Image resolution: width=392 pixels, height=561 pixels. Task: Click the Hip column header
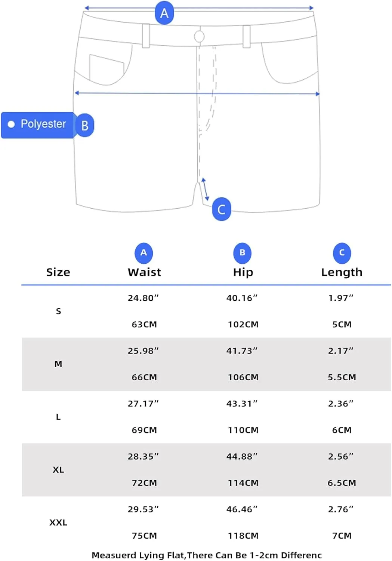[243, 272]
